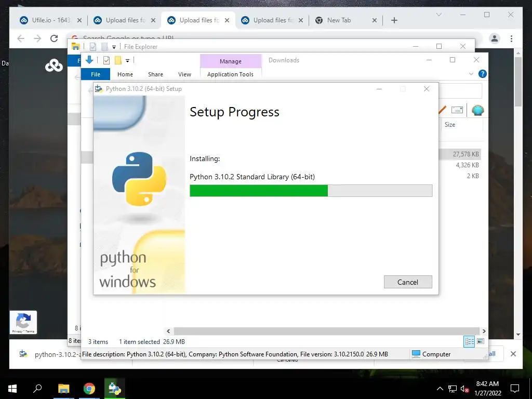
Task: Open a new Chrome tab with plus
Action: (394, 20)
